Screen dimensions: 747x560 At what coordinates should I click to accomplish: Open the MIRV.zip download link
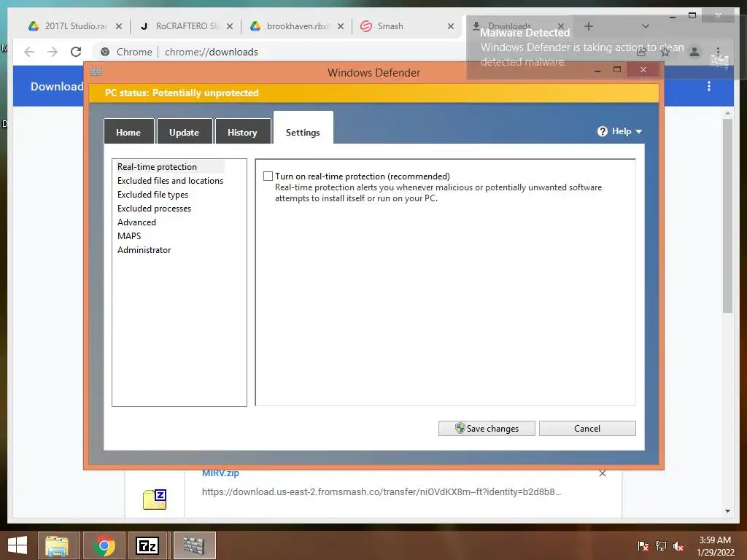(220, 473)
